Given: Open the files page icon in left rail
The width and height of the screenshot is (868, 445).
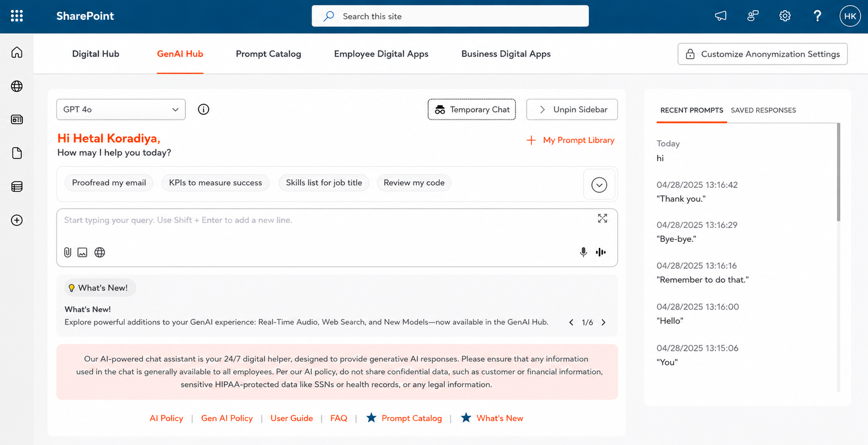Looking at the screenshot, I should point(17,153).
